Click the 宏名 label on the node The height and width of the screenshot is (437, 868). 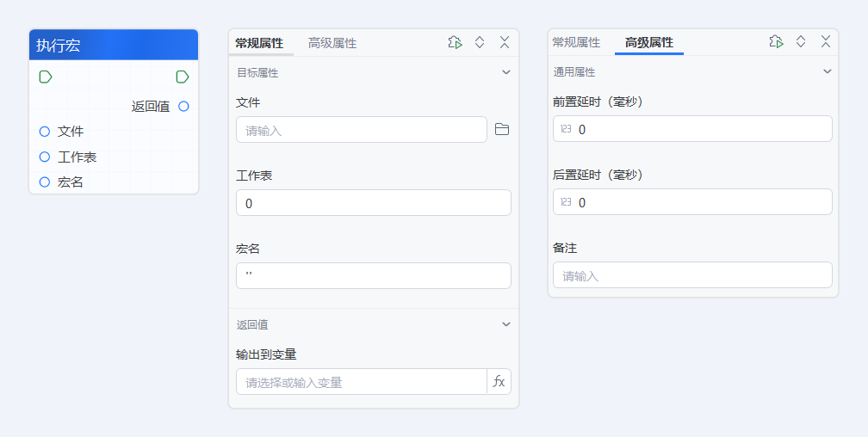pyautogui.click(x=71, y=182)
